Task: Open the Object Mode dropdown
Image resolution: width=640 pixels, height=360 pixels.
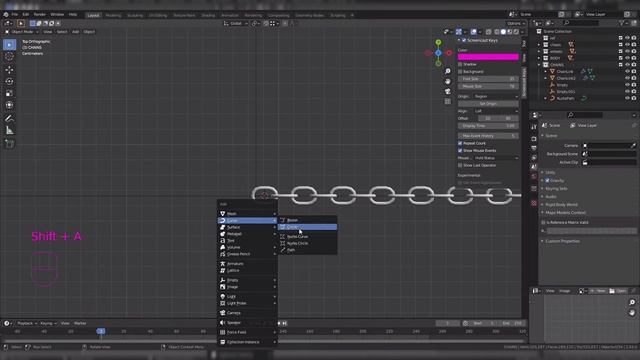Action: click(x=22, y=31)
